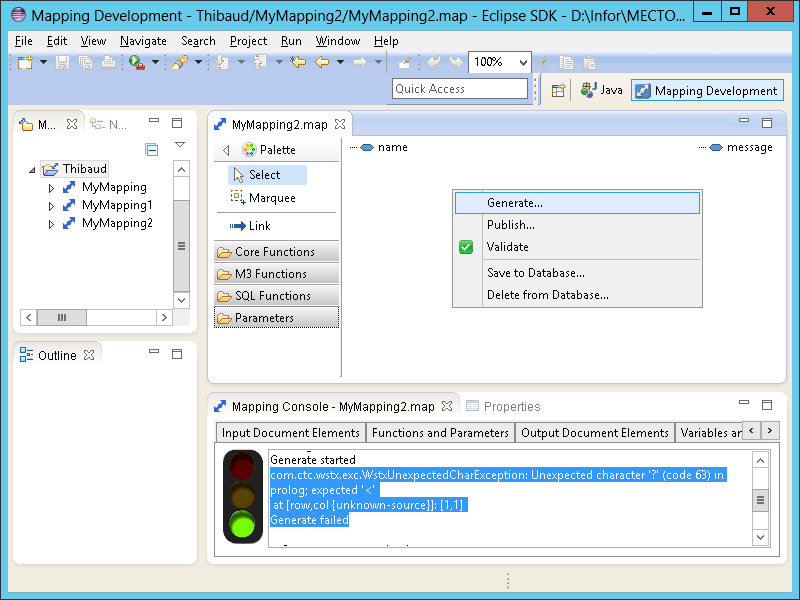Hide the Palette using its collapse arrow
800x600 pixels.
click(226, 150)
